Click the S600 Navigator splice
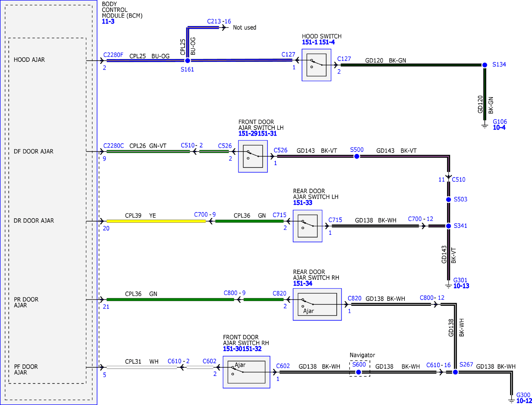532x405 pixels. pos(358,372)
